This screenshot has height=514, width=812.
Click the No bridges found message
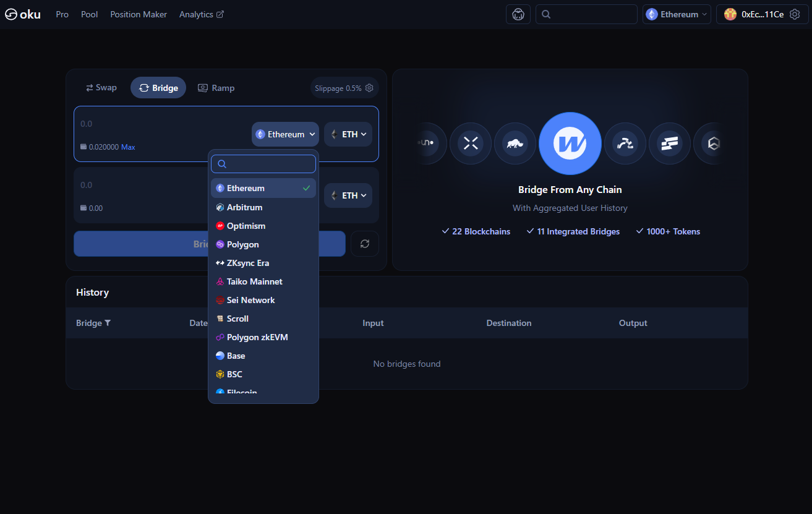click(x=407, y=364)
